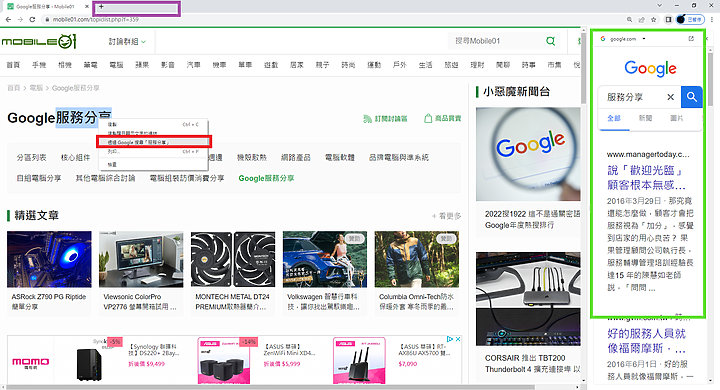The height and width of the screenshot is (390, 720).
Task: Click the browser forward arrow
Action: coord(20,19)
